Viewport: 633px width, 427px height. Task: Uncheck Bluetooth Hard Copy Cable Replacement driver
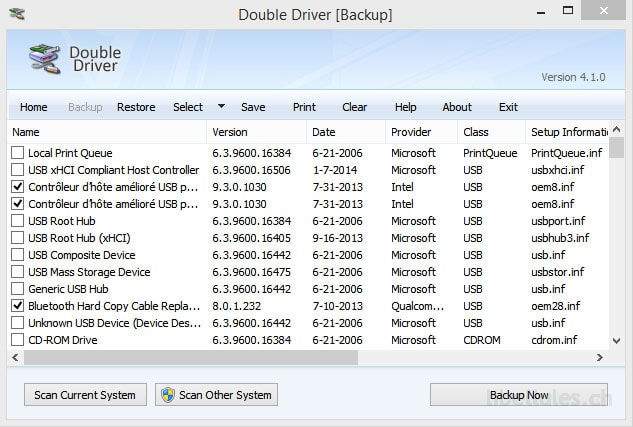tap(17, 306)
